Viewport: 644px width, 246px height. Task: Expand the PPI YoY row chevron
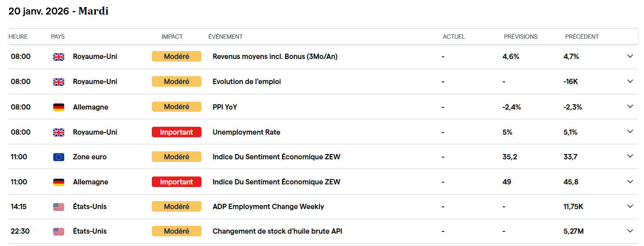pyautogui.click(x=630, y=106)
